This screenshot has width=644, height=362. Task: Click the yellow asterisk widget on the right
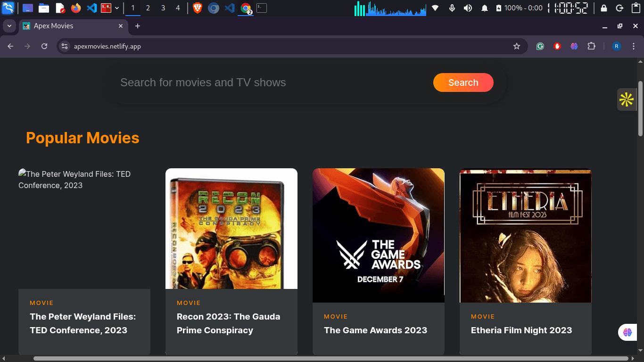tap(626, 99)
